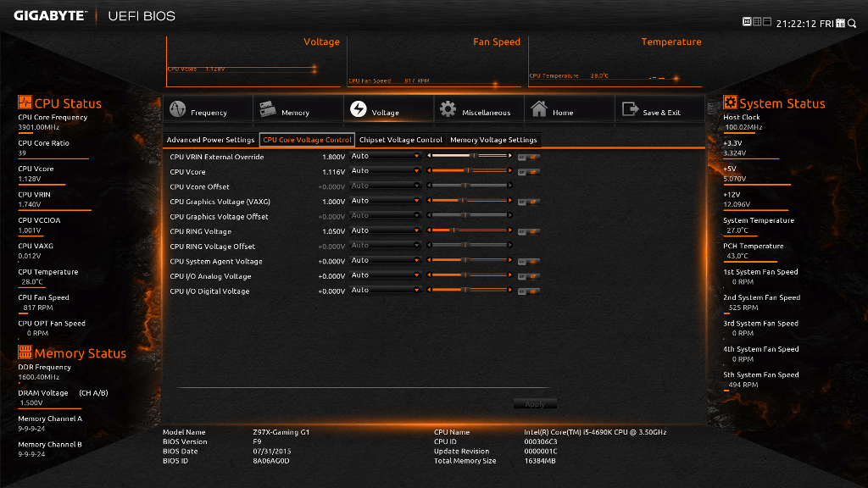This screenshot has width=868, height=488.
Task: Select the Voltage lightning bolt icon
Action: click(x=359, y=109)
